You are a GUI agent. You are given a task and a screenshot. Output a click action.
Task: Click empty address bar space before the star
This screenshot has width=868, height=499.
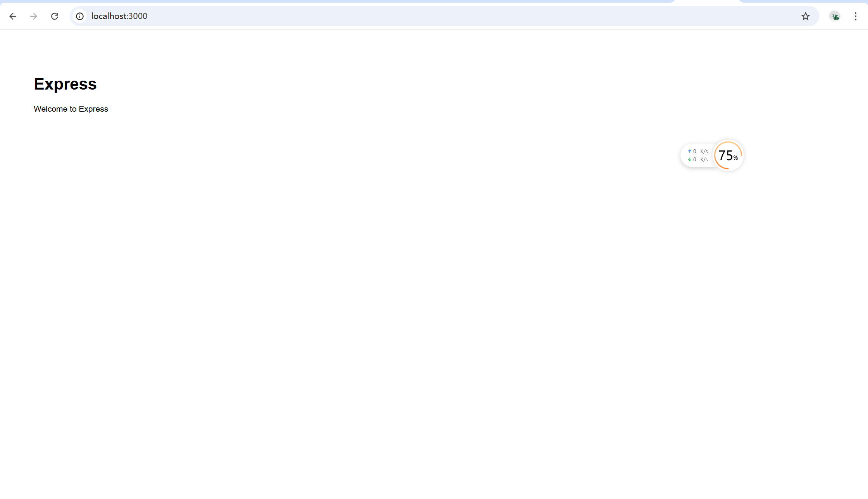(465, 16)
